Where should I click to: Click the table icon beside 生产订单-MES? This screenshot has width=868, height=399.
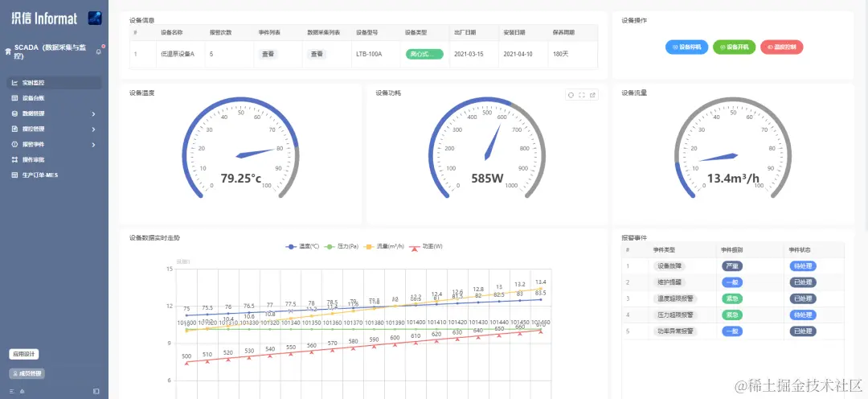click(15, 175)
